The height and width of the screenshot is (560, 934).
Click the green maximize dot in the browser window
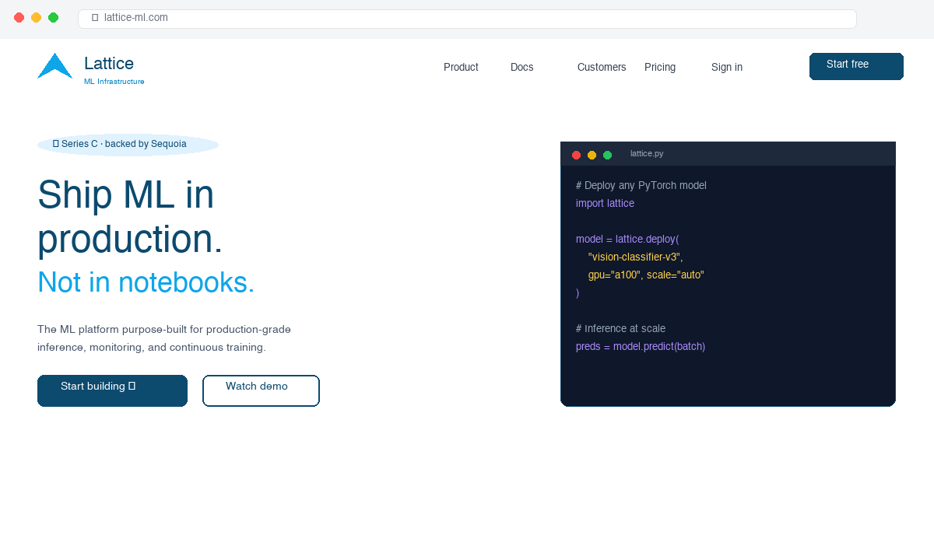pos(54,18)
